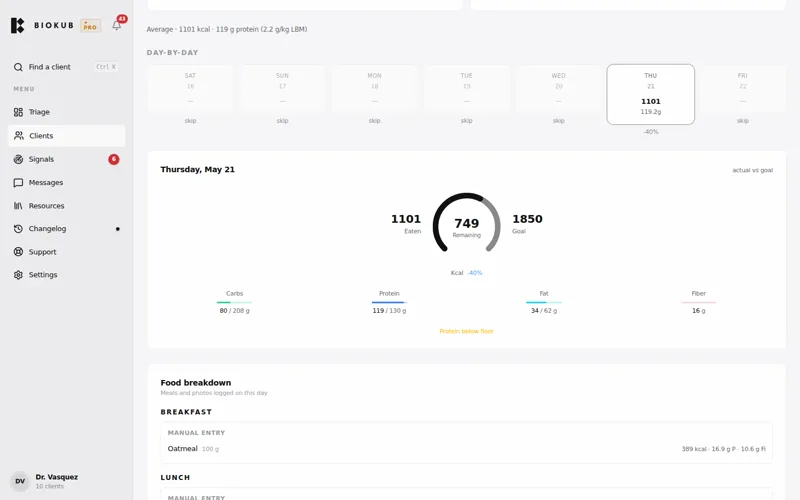Viewport: 800px width, 500px height.
Task: Click the 119 / 130 g protein value
Action: click(389, 311)
